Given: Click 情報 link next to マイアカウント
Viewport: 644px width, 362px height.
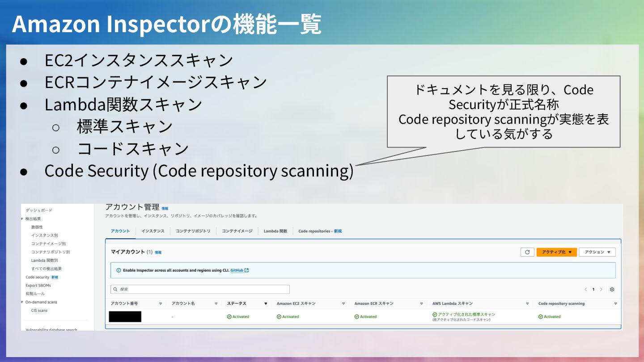Looking at the screenshot, I should click(x=158, y=253).
